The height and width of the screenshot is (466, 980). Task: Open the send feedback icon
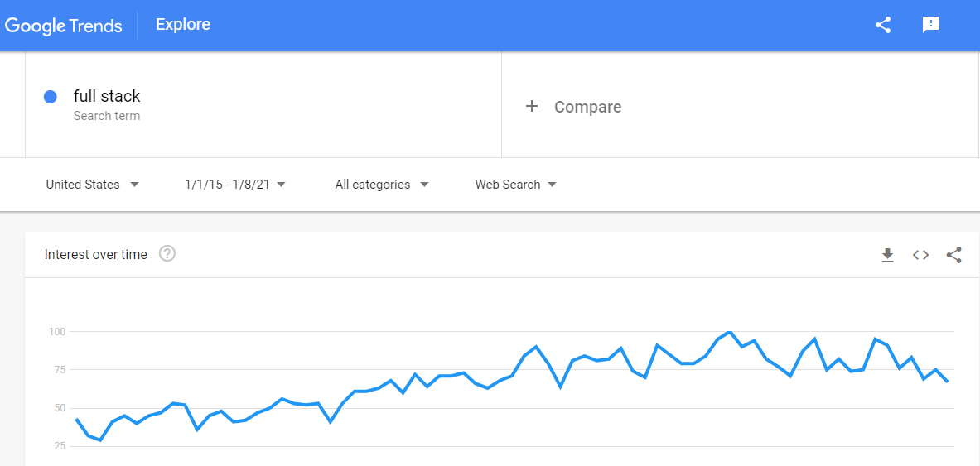pos(931,25)
